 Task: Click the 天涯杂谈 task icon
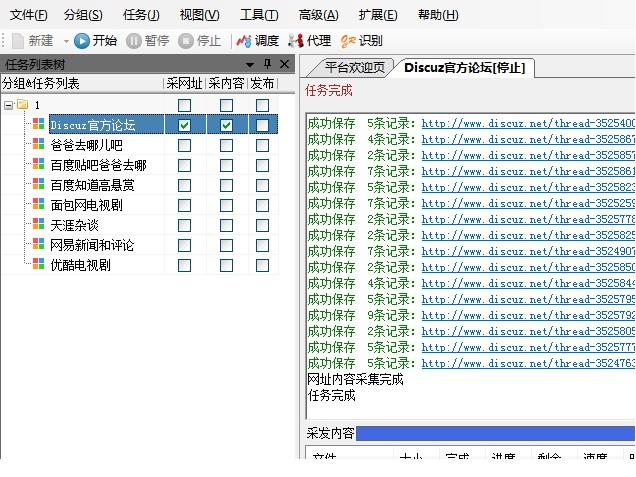(39, 223)
